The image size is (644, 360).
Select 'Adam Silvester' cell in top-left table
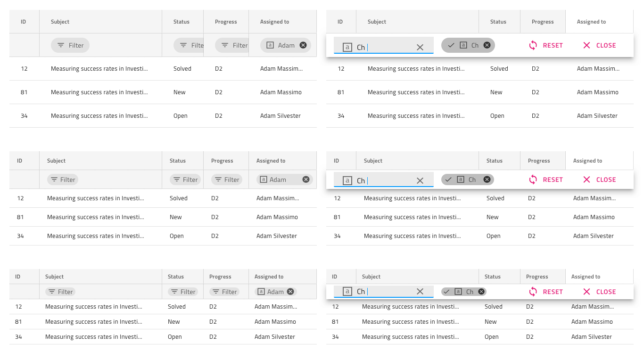point(281,116)
